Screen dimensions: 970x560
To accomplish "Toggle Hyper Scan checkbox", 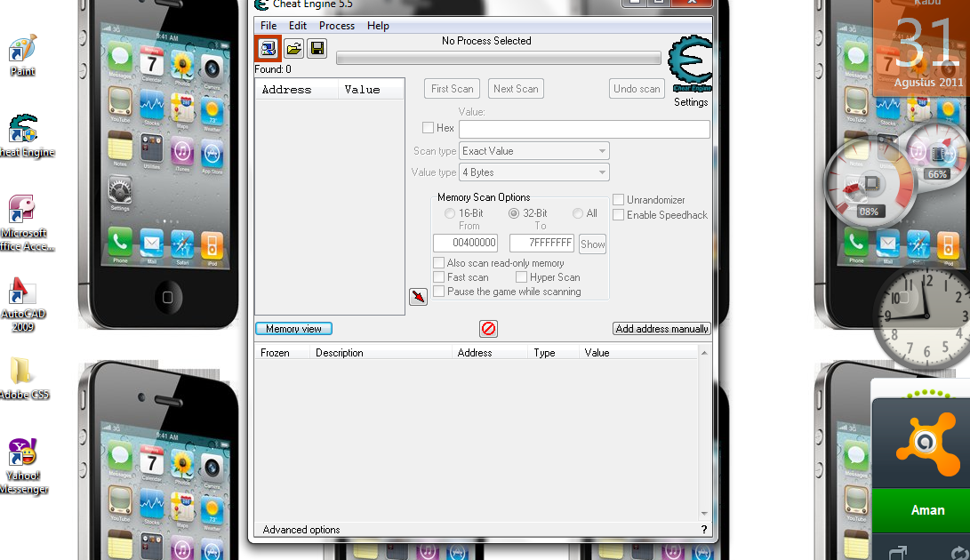I will (x=522, y=277).
